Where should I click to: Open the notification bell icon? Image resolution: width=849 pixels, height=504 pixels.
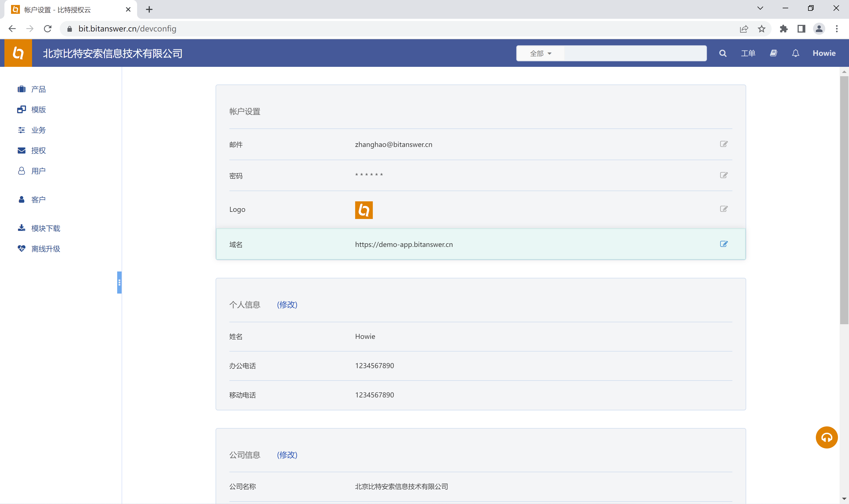point(795,53)
